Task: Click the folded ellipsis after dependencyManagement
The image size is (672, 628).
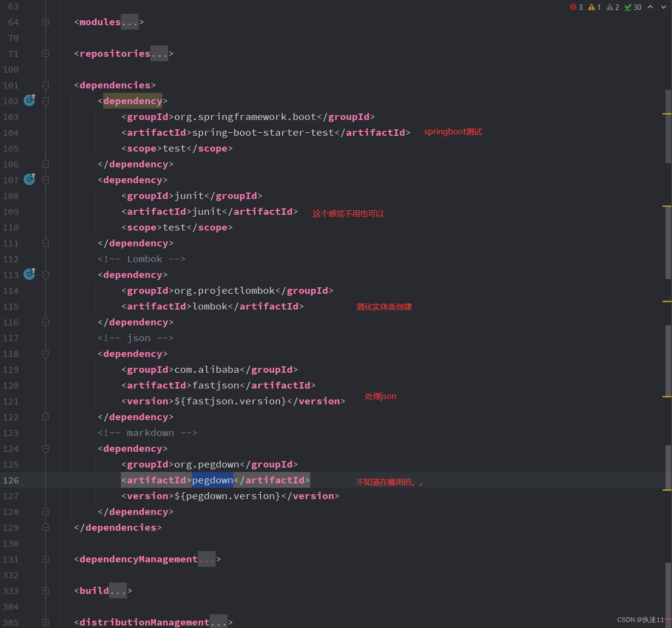Action: tap(207, 559)
